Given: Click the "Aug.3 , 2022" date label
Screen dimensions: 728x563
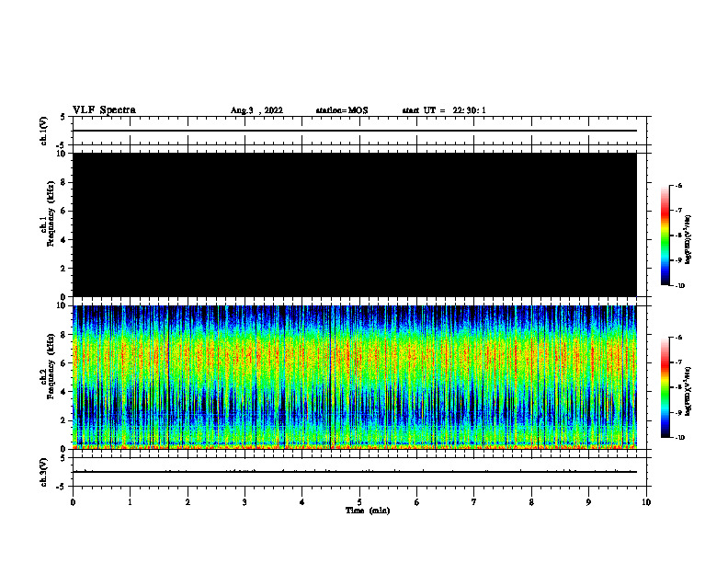Looking at the screenshot, I should click(256, 110).
